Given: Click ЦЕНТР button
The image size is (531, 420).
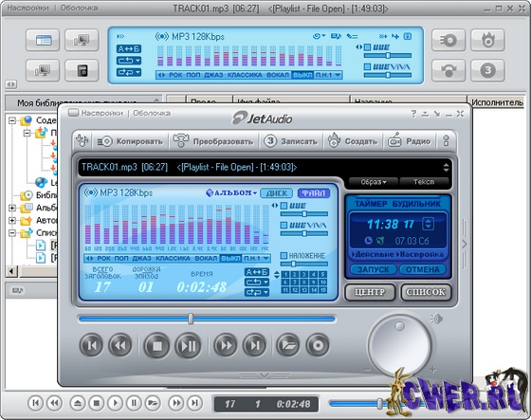Looking at the screenshot, I should tap(370, 292).
